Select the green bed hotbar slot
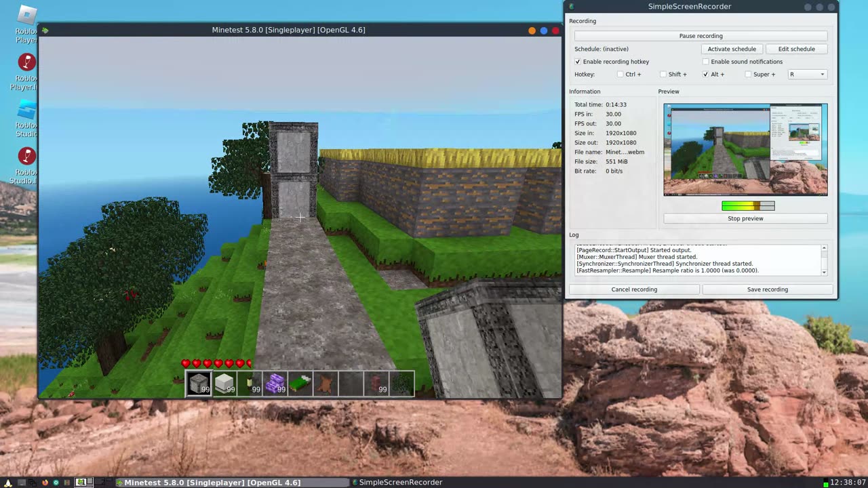The width and height of the screenshot is (868, 488). point(300,384)
